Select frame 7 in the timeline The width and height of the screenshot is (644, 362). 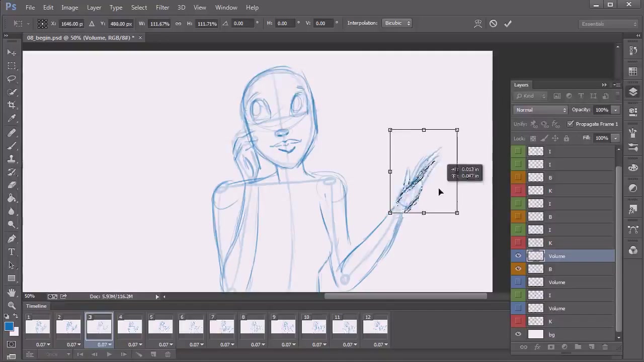coord(222,327)
